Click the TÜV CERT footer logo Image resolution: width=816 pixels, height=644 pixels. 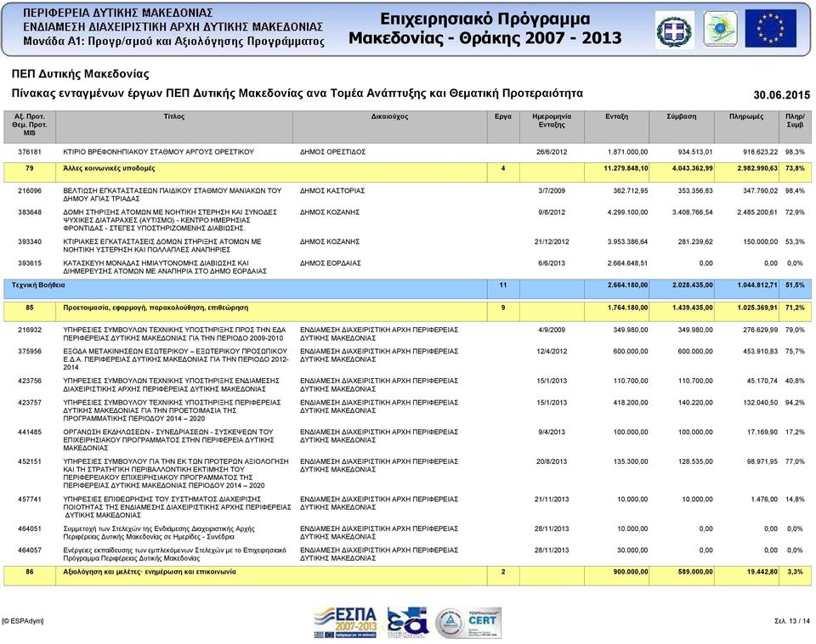click(484, 622)
